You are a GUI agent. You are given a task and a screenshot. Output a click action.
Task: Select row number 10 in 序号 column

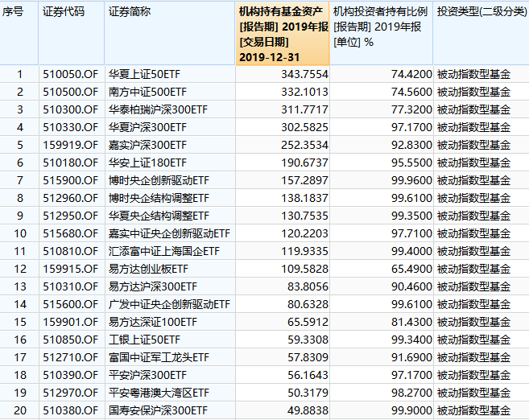(x=19, y=233)
